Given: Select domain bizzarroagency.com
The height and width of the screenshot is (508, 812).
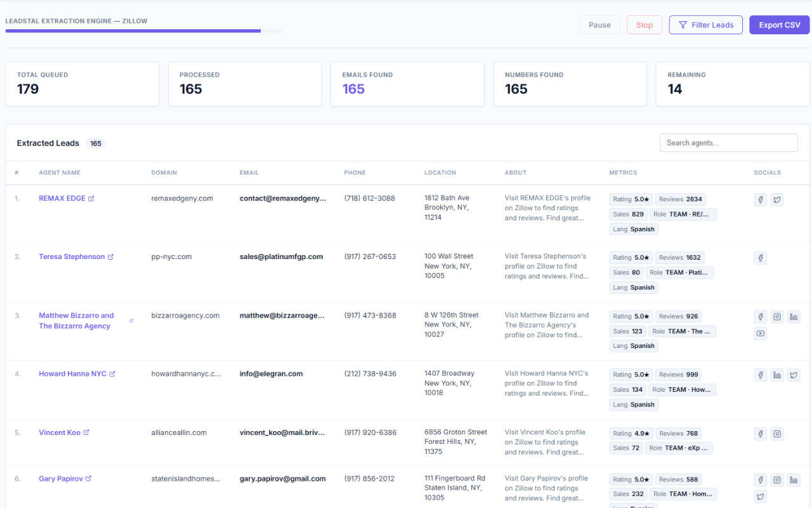Looking at the screenshot, I should [185, 316].
